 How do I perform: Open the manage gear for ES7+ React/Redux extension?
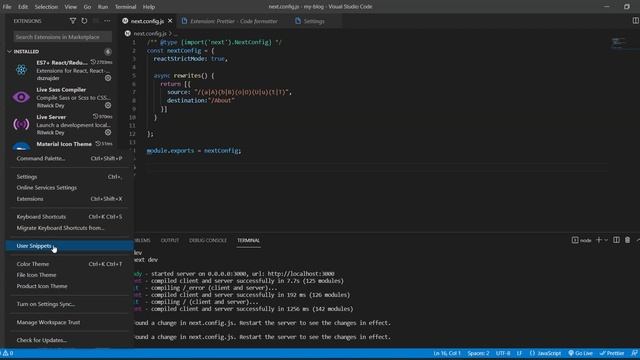108,78
